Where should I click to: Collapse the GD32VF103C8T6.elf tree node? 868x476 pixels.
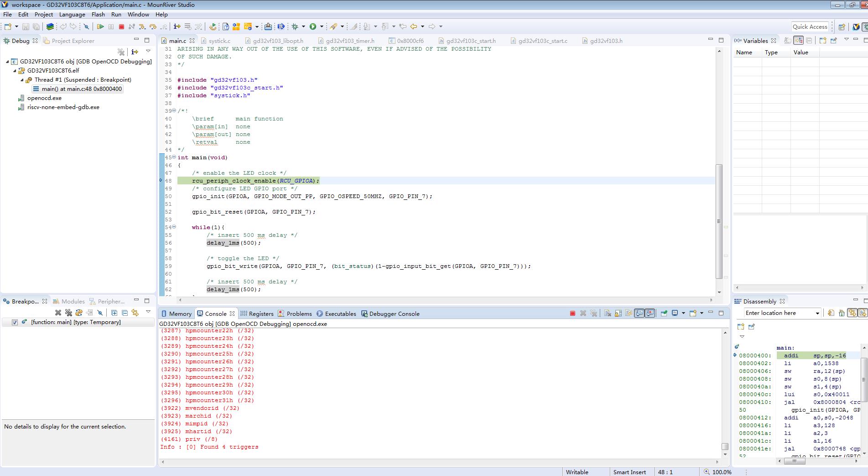point(15,71)
